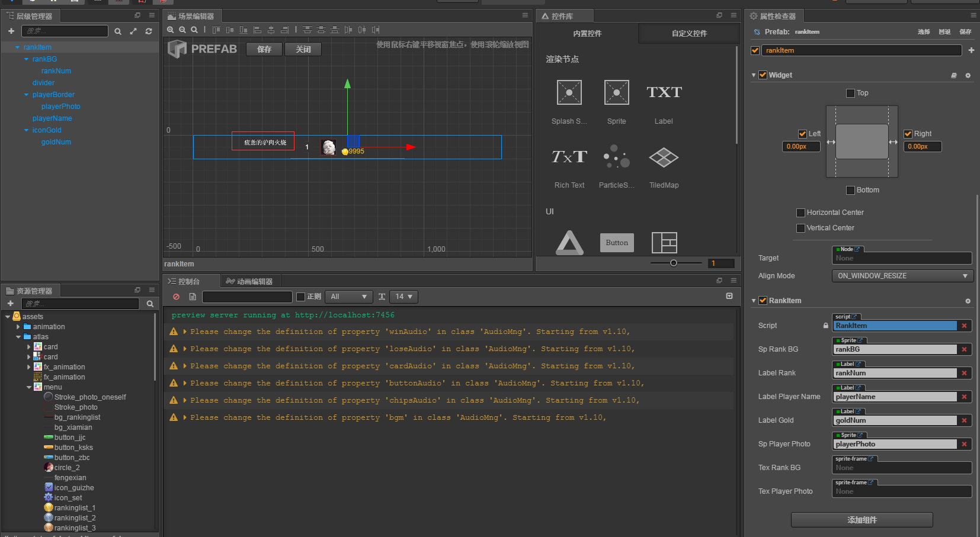Click the first align icon in scene toolbar
Viewport: 980px width, 537px height.
click(x=216, y=30)
